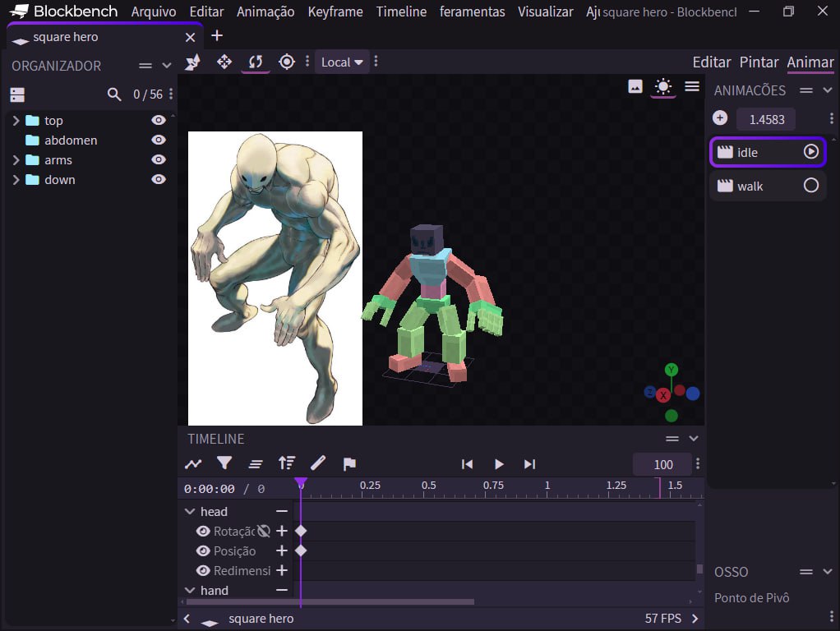Click the timeline pencil icon
Viewport: 840px width, 631px height.
click(x=318, y=463)
